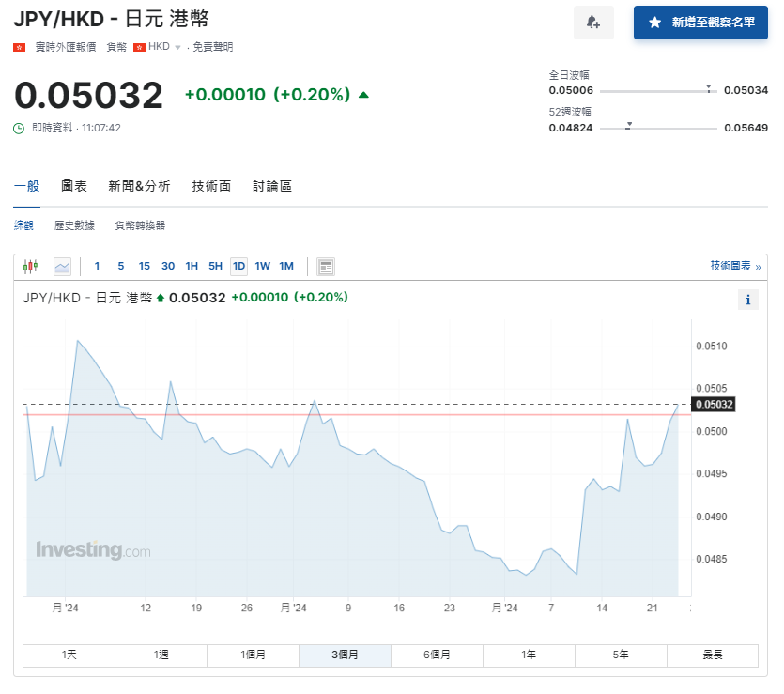The width and height of the screenshot is (784, 694).
Task: Choose the 最長 time range
Action: [713, 655]
